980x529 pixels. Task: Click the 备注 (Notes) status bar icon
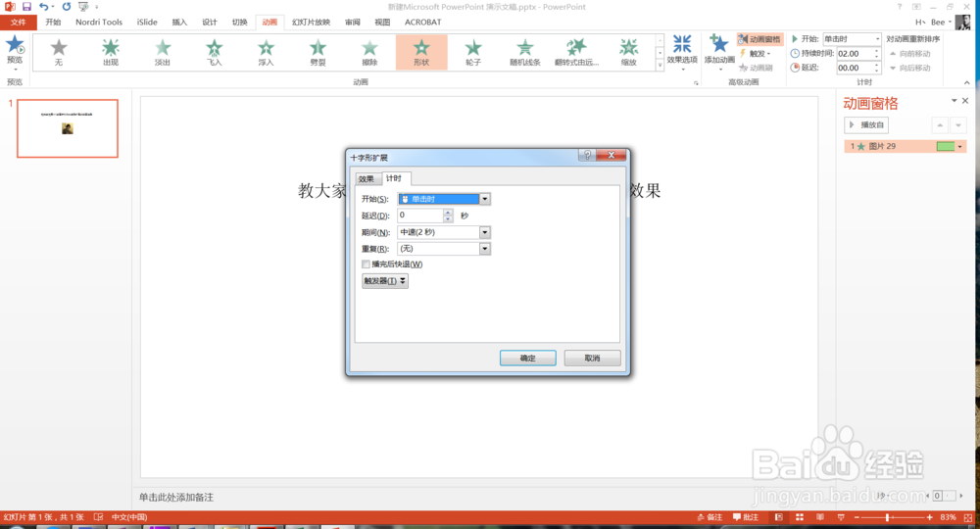pos(710,517)
